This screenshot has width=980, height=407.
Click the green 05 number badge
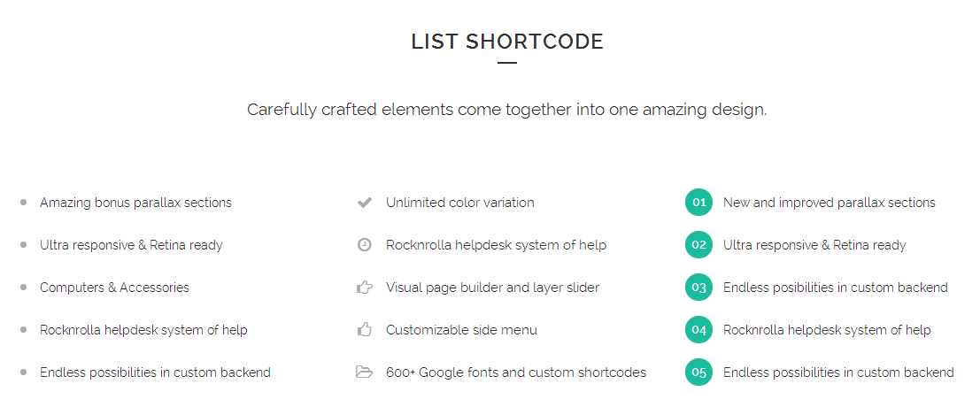click(698, 372)
